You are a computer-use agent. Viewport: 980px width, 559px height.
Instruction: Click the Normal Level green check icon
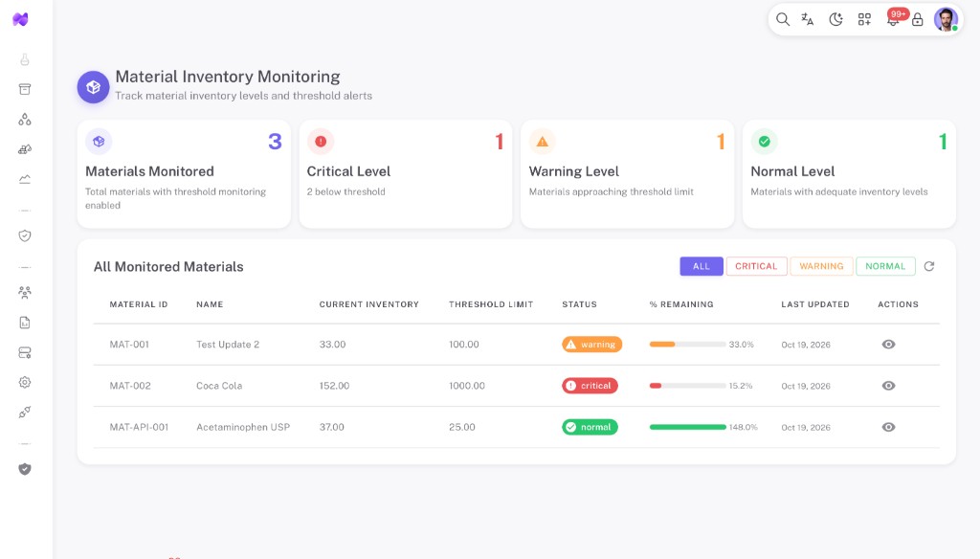tap(765, 142)
